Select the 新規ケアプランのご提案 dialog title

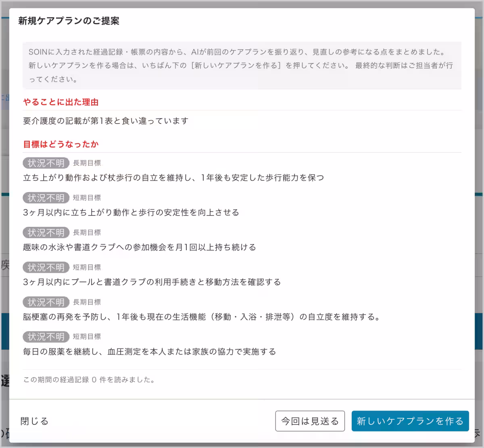[x=69, y=21]
